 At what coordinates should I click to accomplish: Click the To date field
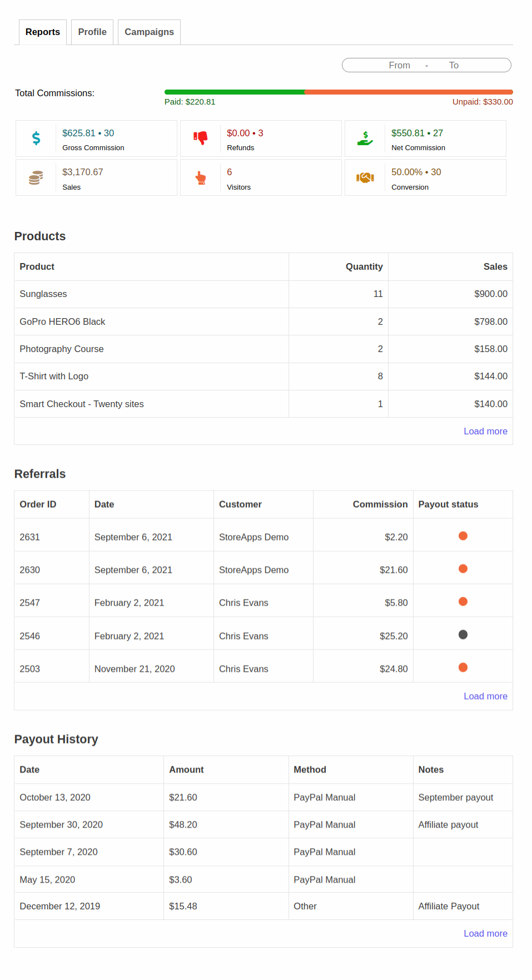click(x=454, y=66)
